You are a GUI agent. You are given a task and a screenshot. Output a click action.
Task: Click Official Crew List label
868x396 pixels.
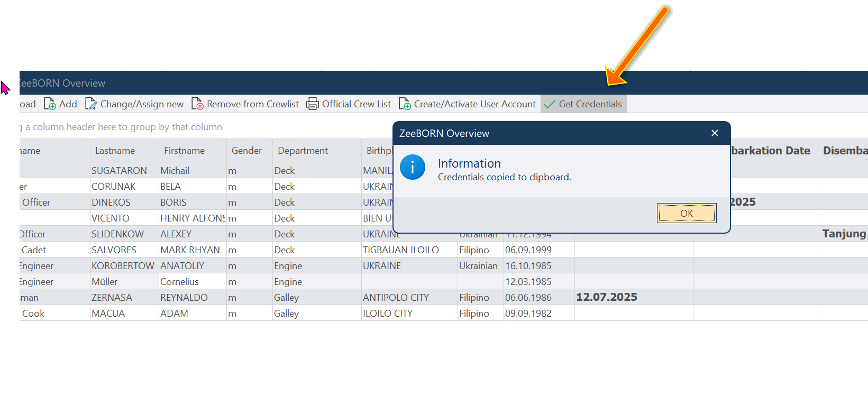click(357, 104)
